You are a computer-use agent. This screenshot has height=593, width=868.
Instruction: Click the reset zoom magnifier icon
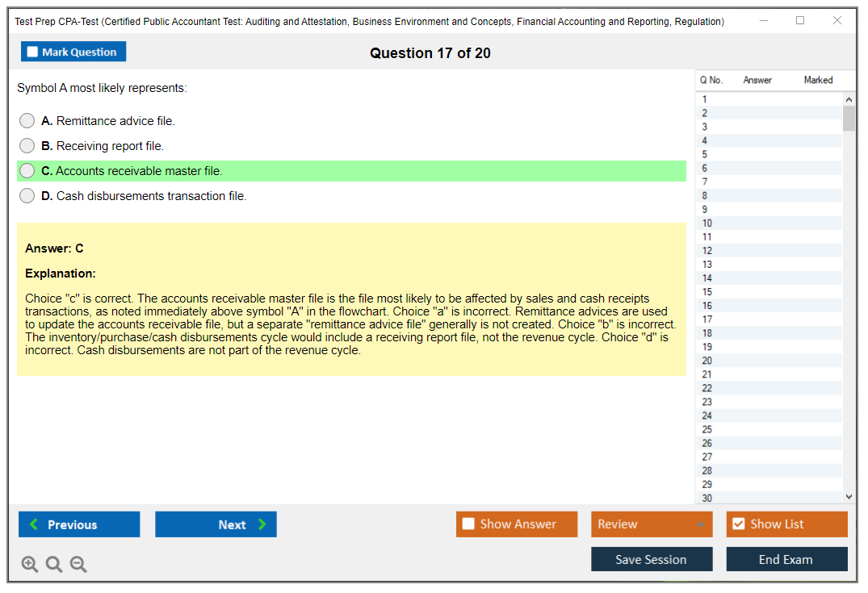point(54,565)
